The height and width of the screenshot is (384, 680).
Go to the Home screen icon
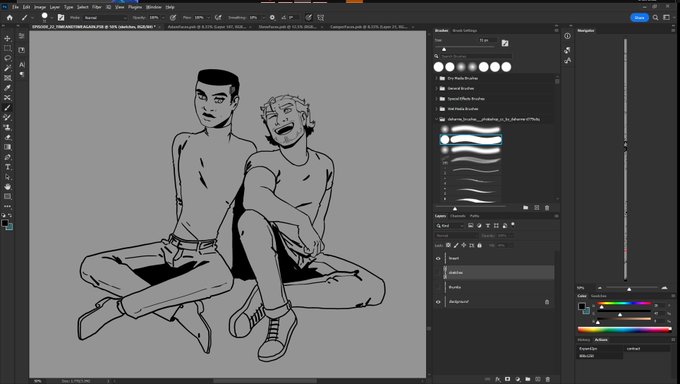(x=10, y=17)
